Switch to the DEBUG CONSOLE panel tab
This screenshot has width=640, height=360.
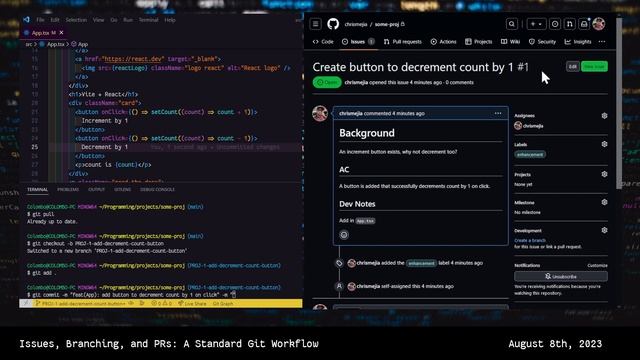(x=157, y=189)
